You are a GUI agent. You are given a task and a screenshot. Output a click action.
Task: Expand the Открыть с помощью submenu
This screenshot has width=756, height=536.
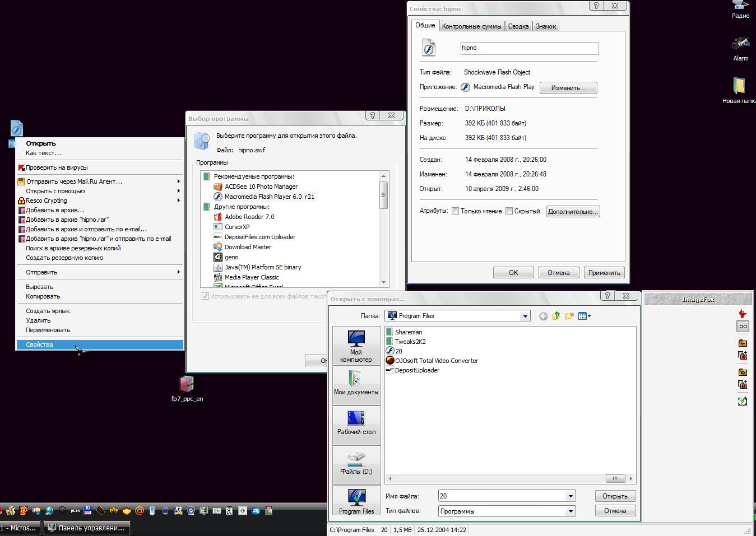click(100, 191)
